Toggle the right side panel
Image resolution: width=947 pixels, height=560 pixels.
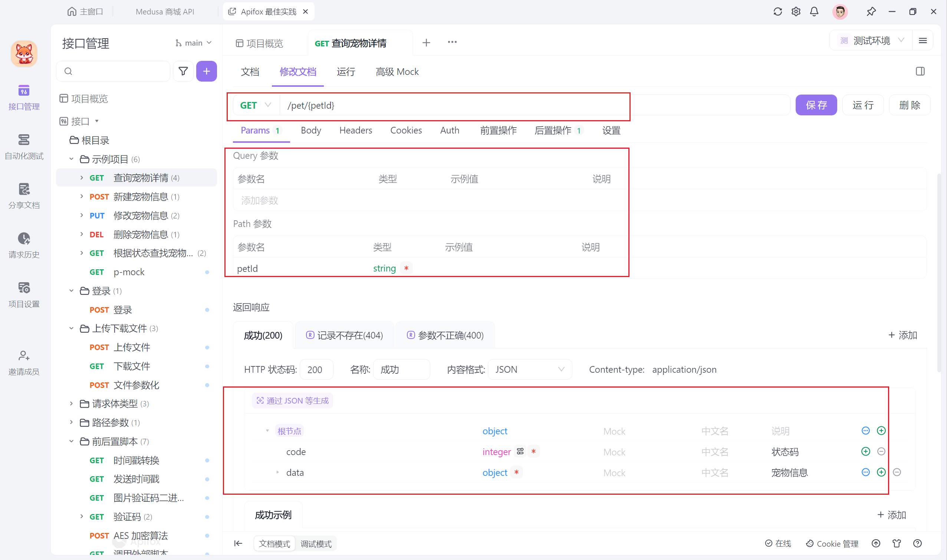(921, 71)
